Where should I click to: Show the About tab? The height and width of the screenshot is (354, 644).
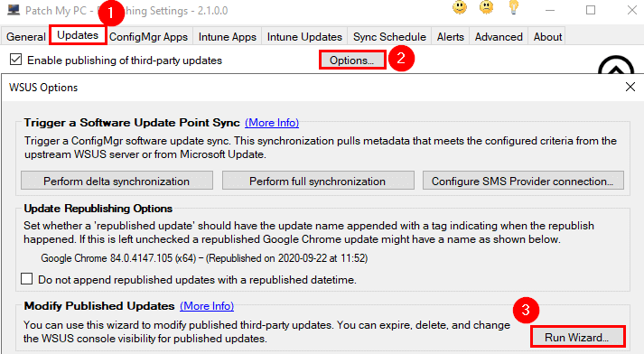pos(547,36)
